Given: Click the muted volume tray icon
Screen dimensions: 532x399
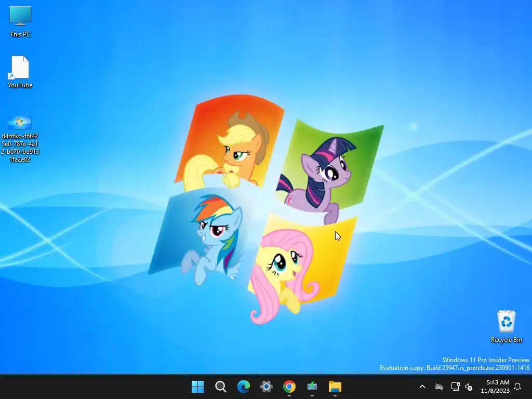Looking at the screenshot, I should tap(469, 387).
